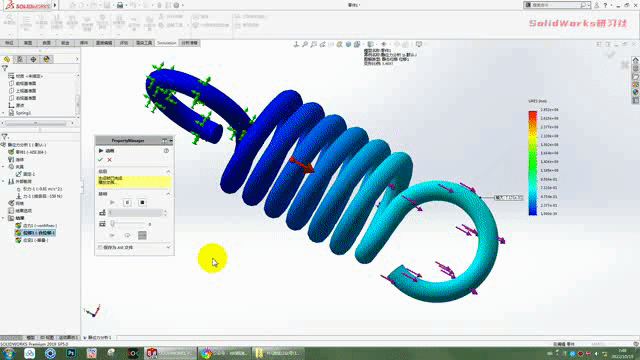
Task: Pin the PropertyManager panel
Action: [x=164, y=141]
